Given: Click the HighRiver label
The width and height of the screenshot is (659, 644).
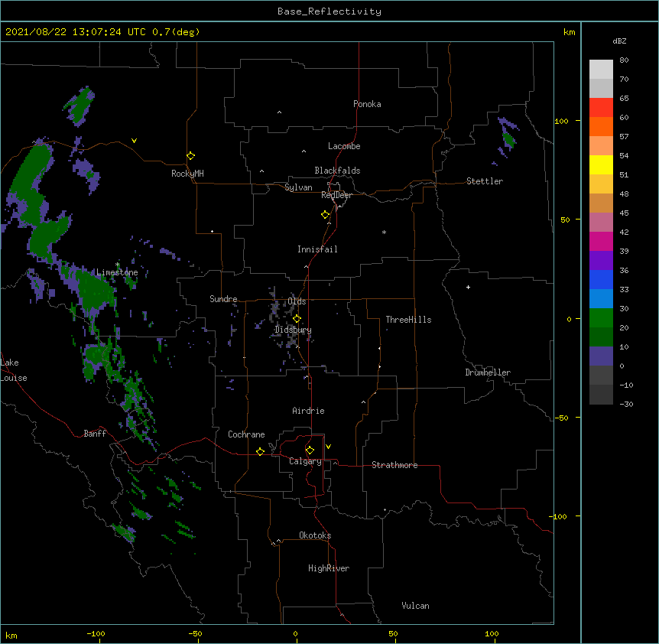Looking at the screenshot, I should coord(329,568).
